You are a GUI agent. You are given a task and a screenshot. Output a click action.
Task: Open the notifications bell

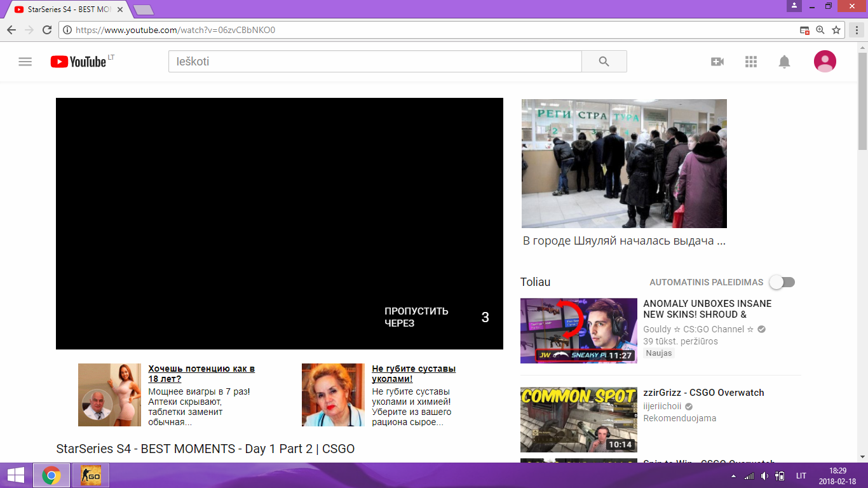coord(785,62)
